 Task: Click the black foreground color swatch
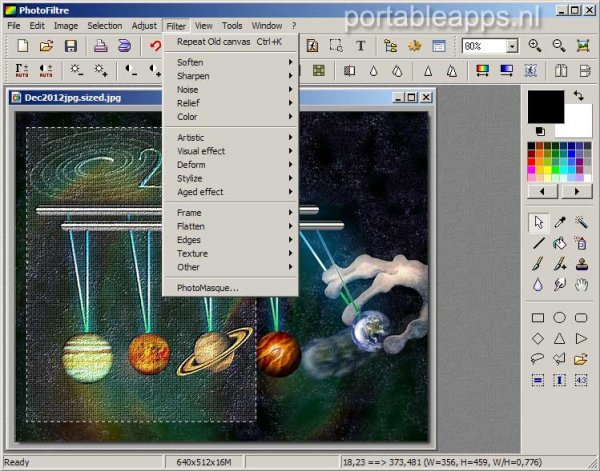546,106
